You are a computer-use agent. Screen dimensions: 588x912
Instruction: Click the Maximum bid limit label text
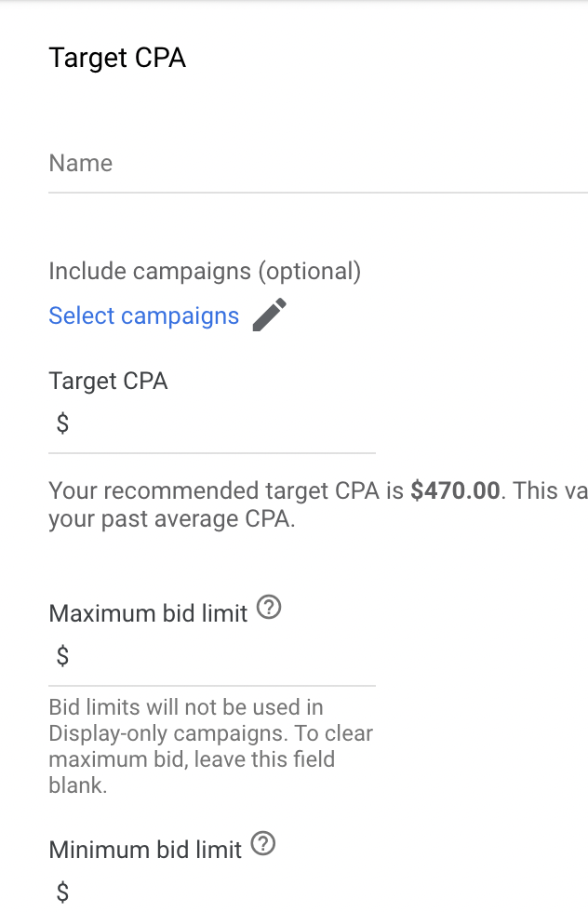point(148,613)
